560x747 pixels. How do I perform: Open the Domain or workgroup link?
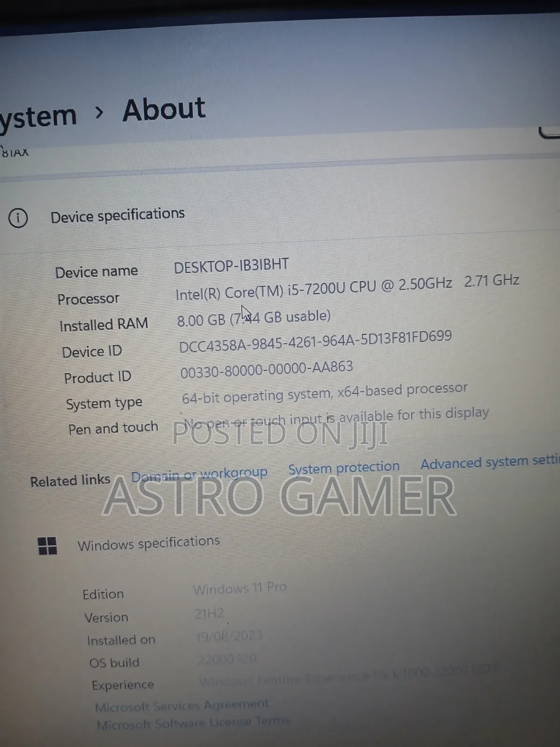point(199,474)
